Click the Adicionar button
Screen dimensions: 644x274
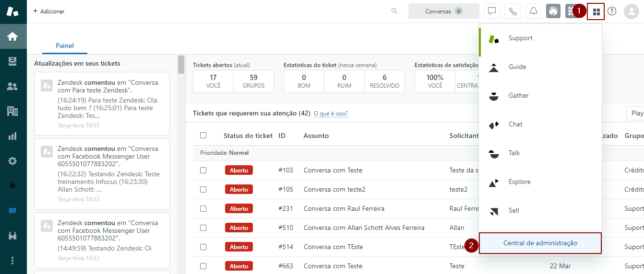pyautogui.click(x=49, y=11)
